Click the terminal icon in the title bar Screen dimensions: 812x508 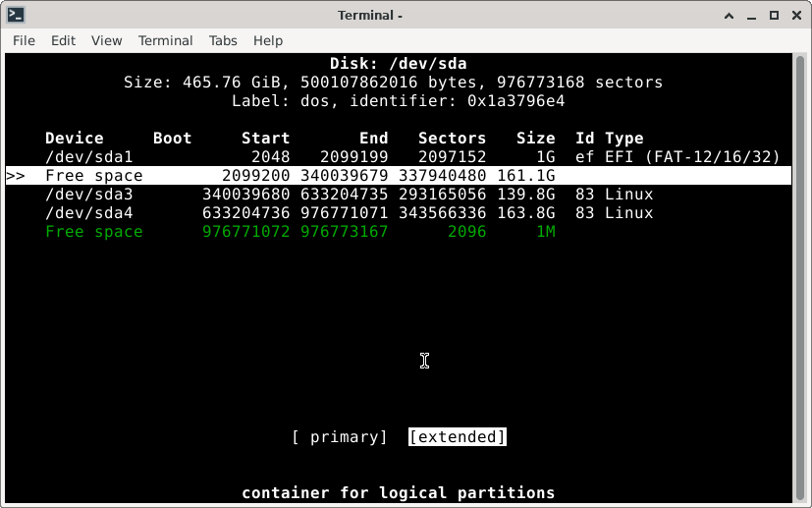[x=15, y=15]
